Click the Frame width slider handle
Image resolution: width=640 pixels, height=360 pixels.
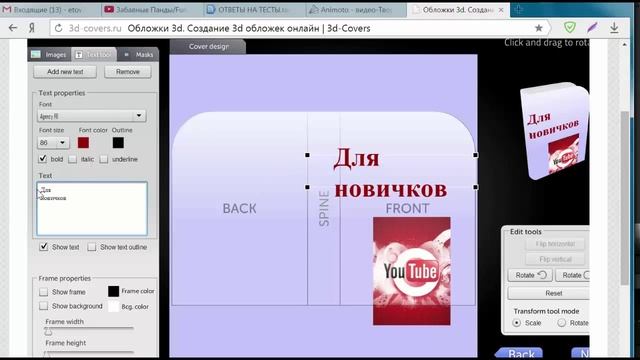(x=48, y=331)
